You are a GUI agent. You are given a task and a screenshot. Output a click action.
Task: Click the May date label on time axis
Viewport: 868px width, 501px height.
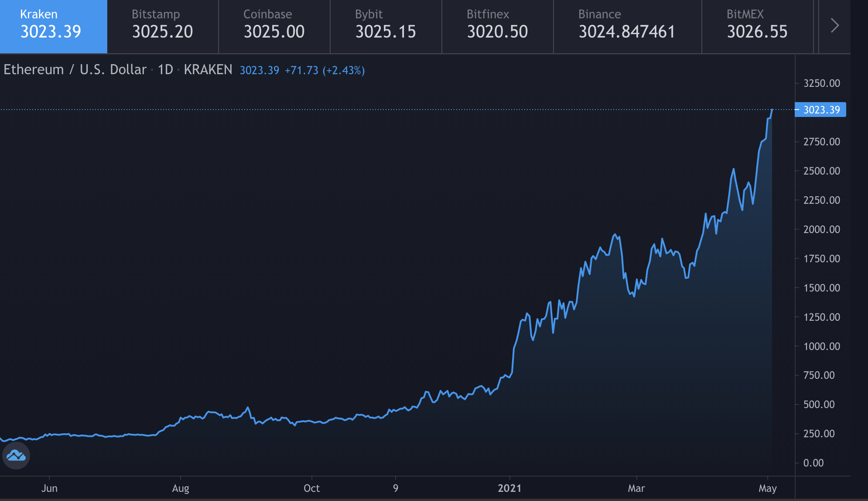768,488
